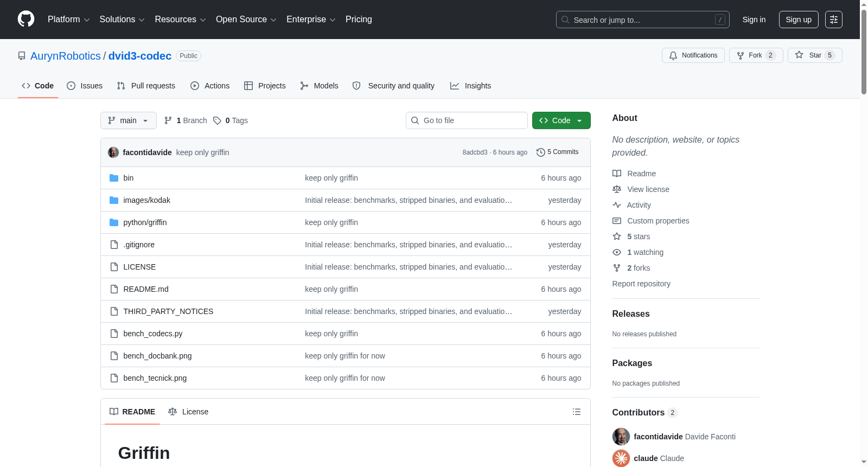Viewport: 868px width, 467px height.
Task: Click the tag icon next to 0 Tags
Action: point(217,120)
